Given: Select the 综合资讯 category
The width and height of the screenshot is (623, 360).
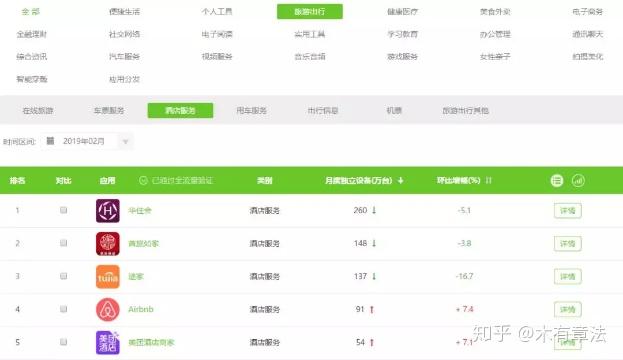Looking at the screenshot, I should pos(32,56).
